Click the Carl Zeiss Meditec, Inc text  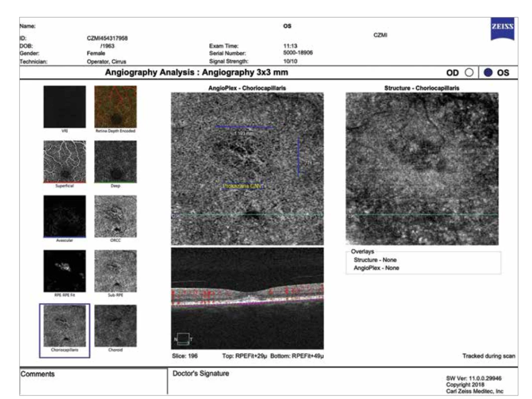point(475,391)
